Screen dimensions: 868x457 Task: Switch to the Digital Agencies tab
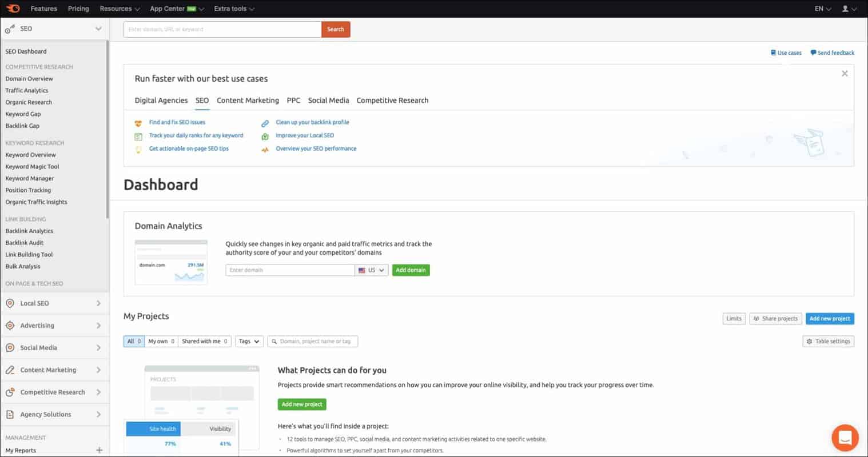point(161,101)
